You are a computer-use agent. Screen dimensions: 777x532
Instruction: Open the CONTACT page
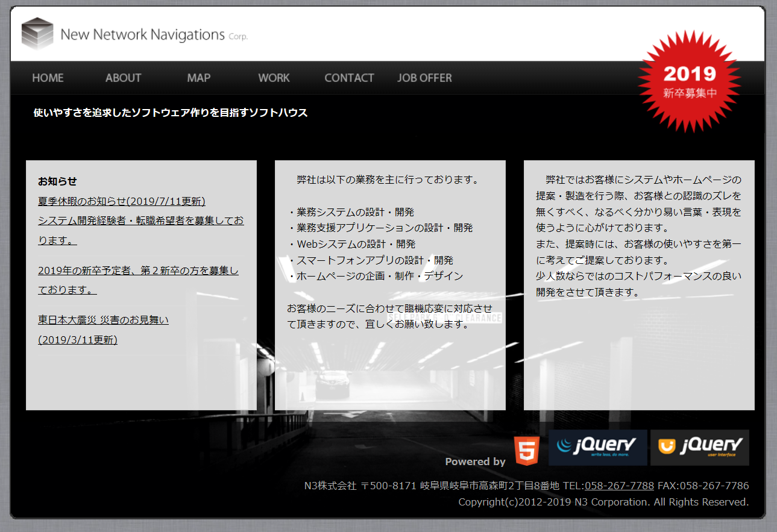349,78
